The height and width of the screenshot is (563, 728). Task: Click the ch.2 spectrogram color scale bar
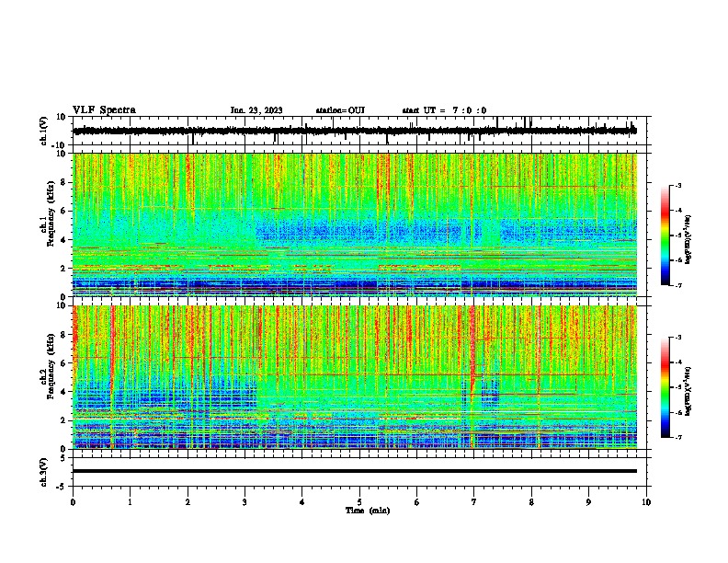pos(665,387)
